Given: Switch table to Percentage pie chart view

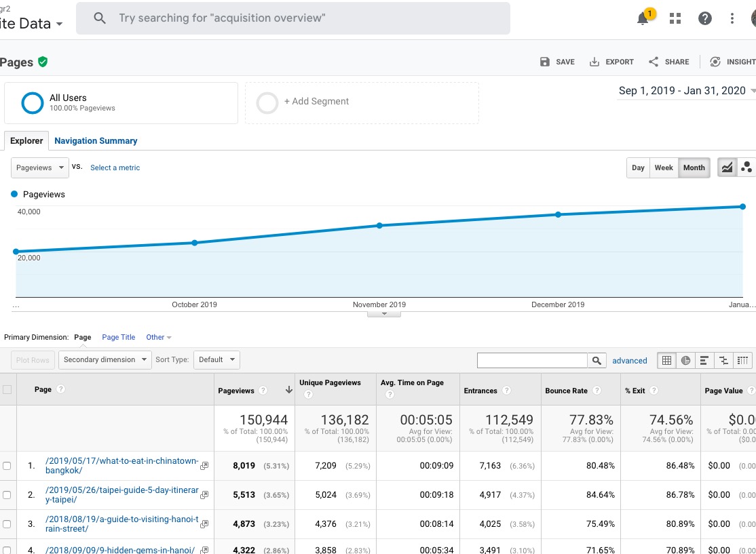Looking at the screenshot, I should (685, 360).
